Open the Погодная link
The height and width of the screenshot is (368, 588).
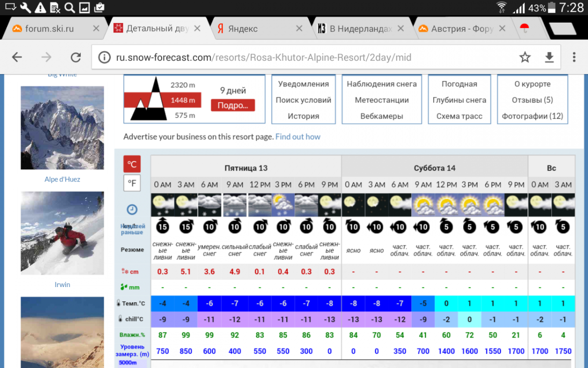coord(459,84)
